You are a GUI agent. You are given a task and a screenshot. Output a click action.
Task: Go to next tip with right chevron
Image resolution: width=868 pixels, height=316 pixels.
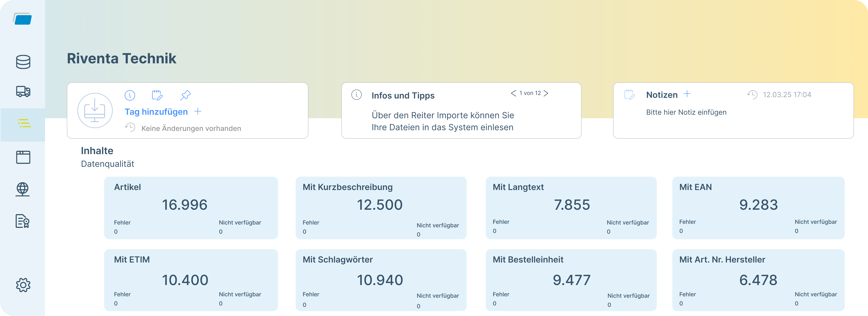pos(546,93)
